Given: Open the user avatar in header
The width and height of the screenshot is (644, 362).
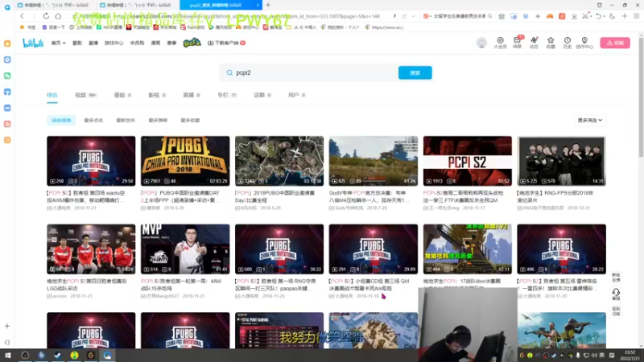Looking at the screenshot, I should (481, 43).
